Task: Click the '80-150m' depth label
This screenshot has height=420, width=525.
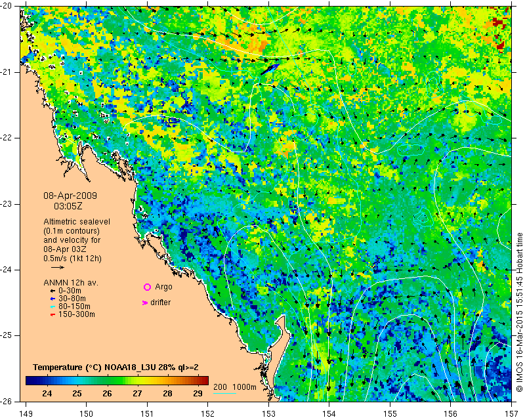Action: (74, 306)
